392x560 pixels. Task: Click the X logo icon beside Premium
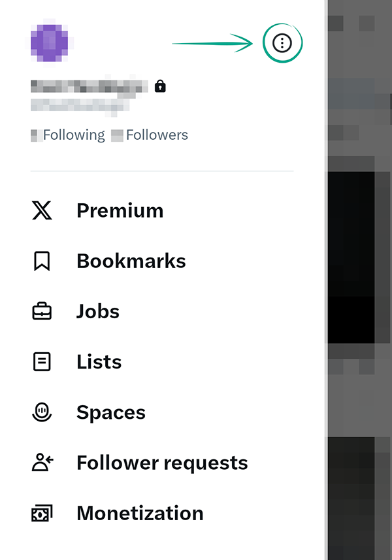pyautogui.click(x=42, y=210)
